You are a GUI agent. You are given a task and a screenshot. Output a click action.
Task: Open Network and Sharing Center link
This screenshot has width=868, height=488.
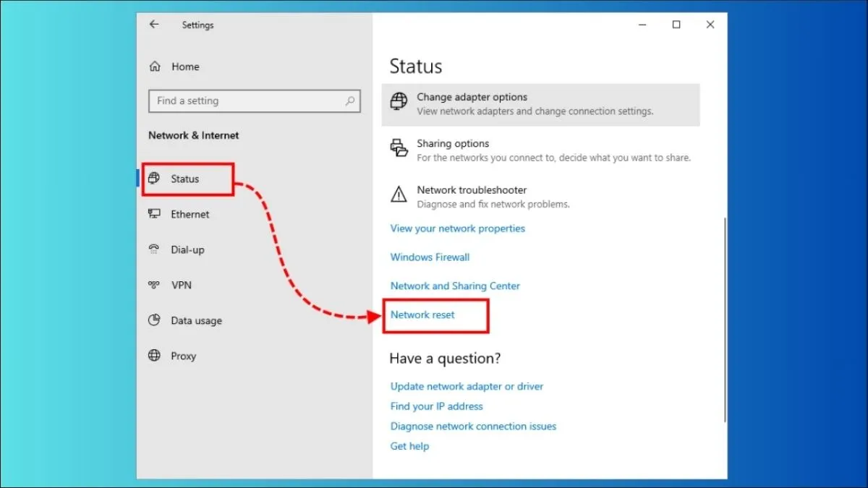click(455, 286)
